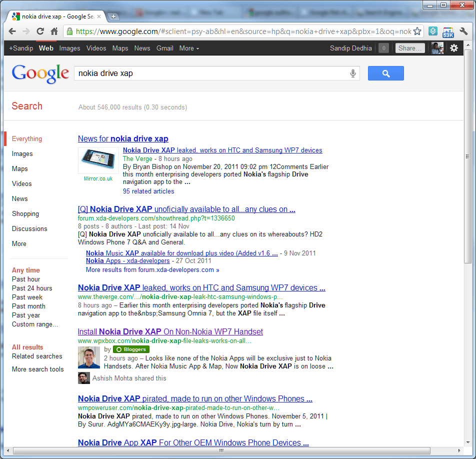Open Custom range... time filter

point(35,324)
